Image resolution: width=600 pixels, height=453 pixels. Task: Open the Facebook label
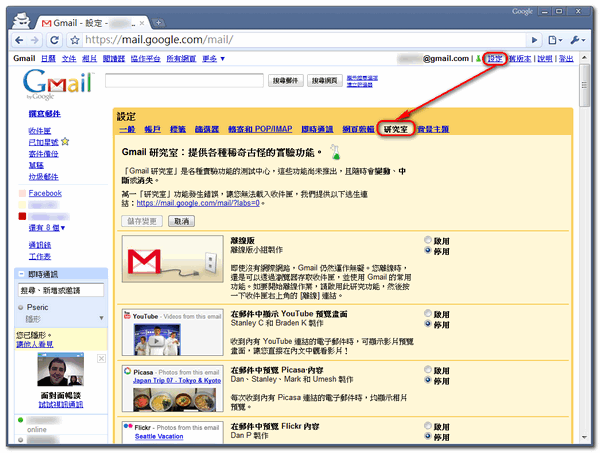click(x=45, y=193)
